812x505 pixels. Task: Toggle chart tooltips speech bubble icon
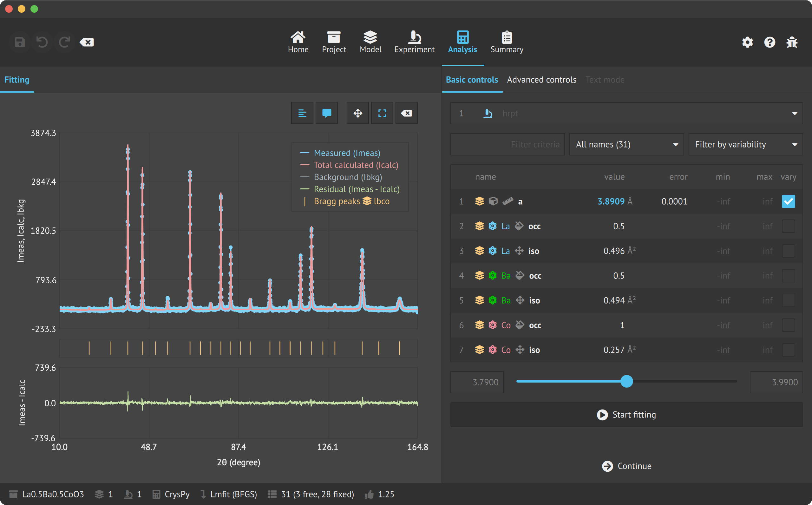pos(326,113)
